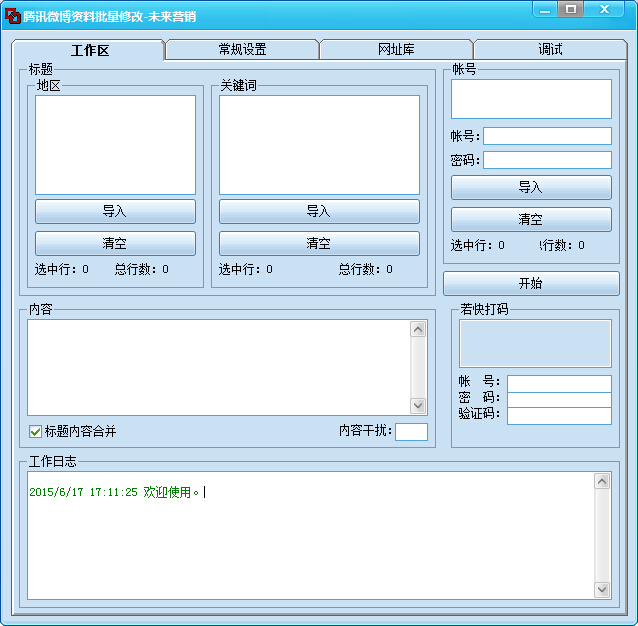The height and width of the screenshot is (626, 638).
Task: Click 导入 under the 关键词 list
Action: [x=319, y=211]
